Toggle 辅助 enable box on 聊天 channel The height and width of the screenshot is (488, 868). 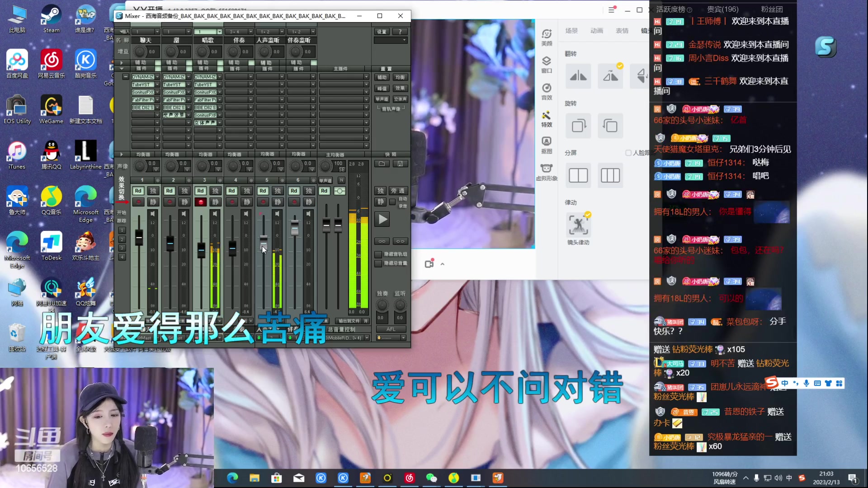(x=158, y=63)
